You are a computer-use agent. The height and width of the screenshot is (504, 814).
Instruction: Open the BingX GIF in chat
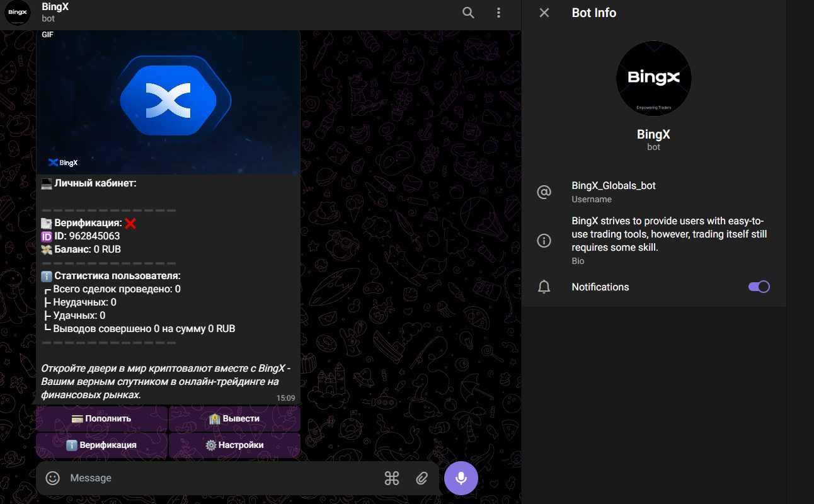coord(168,102)
